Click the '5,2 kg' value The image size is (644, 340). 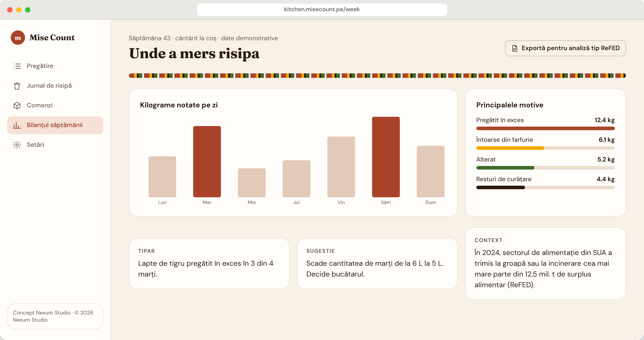click(606, 159)
